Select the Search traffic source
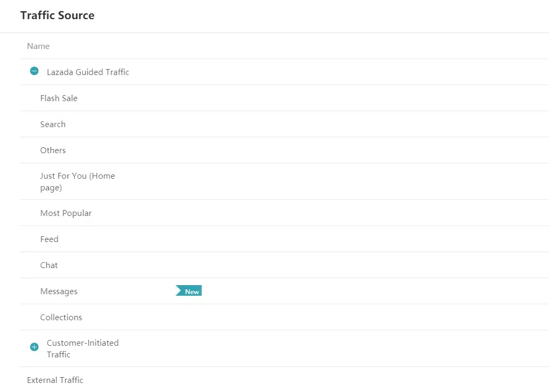The image size is (549, 392). (53, 124)
